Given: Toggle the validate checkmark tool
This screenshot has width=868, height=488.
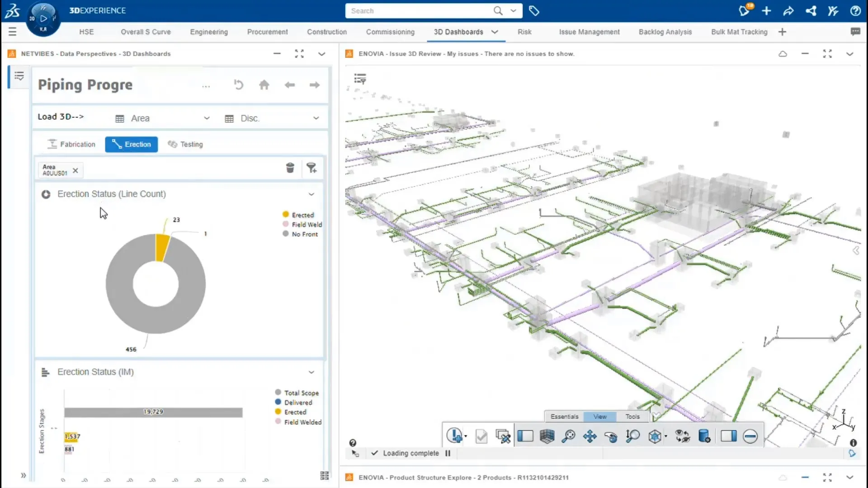Looking at the screenshot, I should point(481,436).
